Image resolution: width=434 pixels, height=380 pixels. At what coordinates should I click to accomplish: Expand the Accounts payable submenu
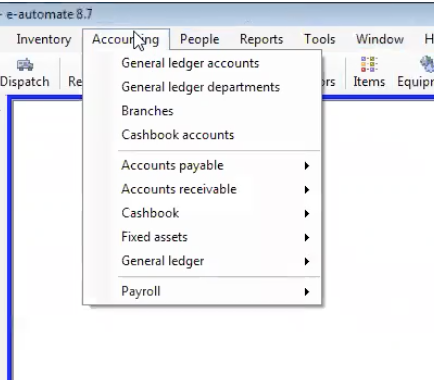pyautogui.click(x=202, y=166)
